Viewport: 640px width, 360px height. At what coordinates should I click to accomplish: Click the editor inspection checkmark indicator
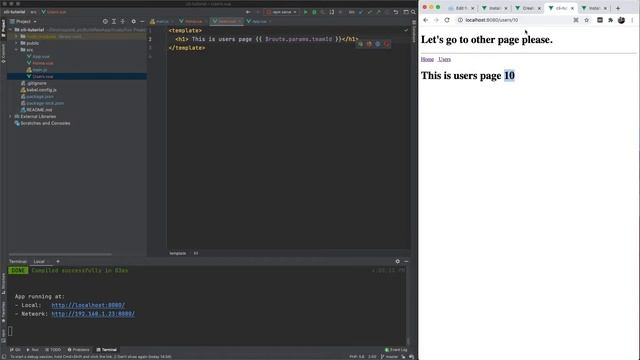click(x=406, y=30)
